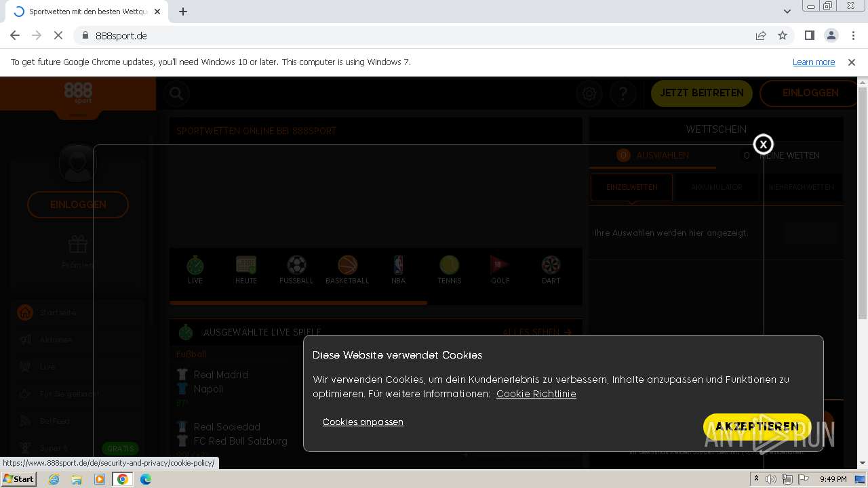
Task: Open File Explorer from taskbar
Action: point(77,479)
